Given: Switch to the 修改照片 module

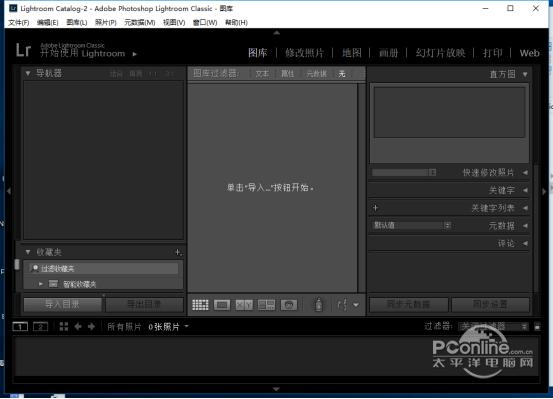Looking at the screenshot, I should (x=305, y=53).
